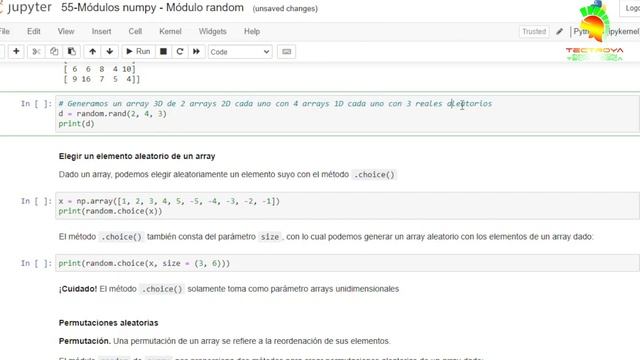
Task: Paste cells below using the toolbar icon
Action: pyautogui.click(x=72, y=51)
